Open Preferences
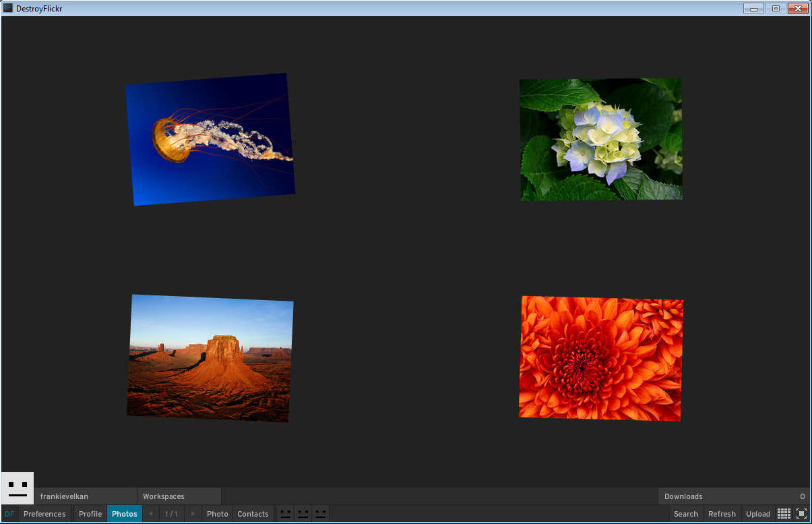 [x=44, y=514]
